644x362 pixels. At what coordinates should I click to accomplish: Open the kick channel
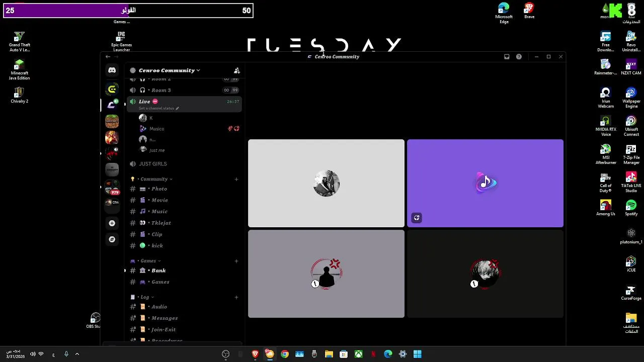[184, 245]
